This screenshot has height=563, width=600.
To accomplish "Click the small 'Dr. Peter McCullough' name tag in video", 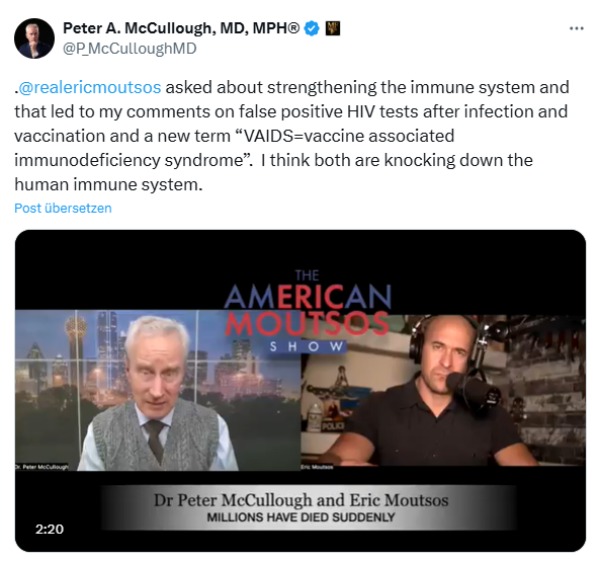I will 42,467.
